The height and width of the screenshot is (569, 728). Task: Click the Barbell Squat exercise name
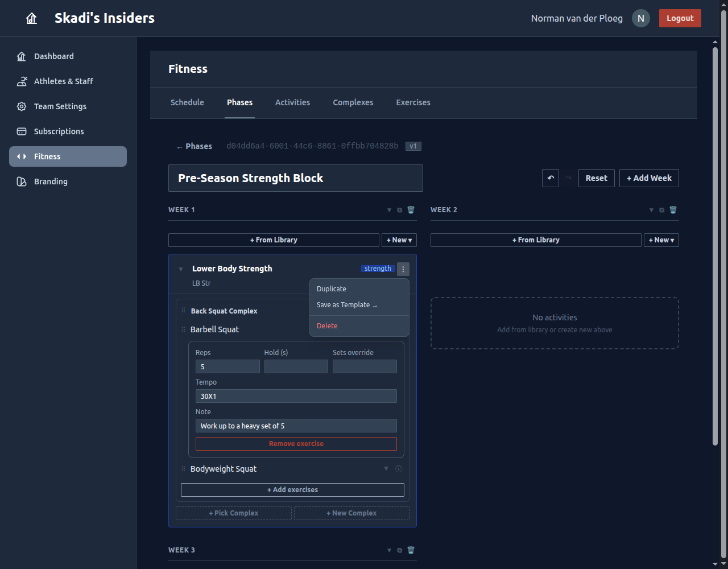click(x=215, y=329)
